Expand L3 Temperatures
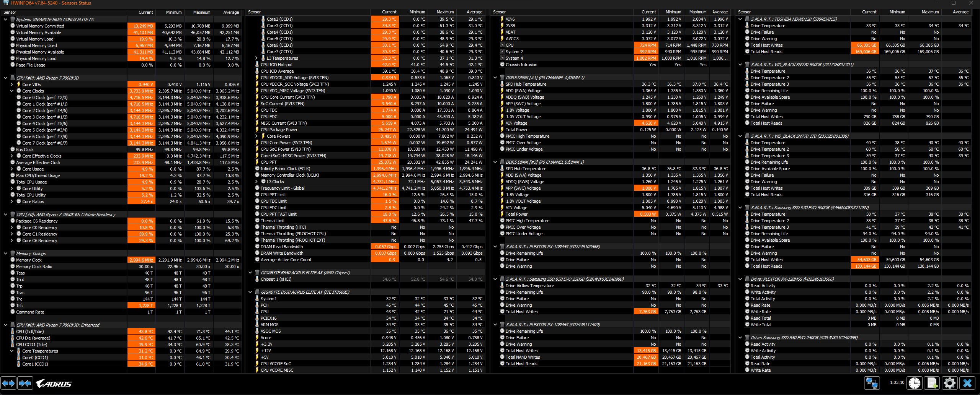The image size is (980, 395). [256, 58]
